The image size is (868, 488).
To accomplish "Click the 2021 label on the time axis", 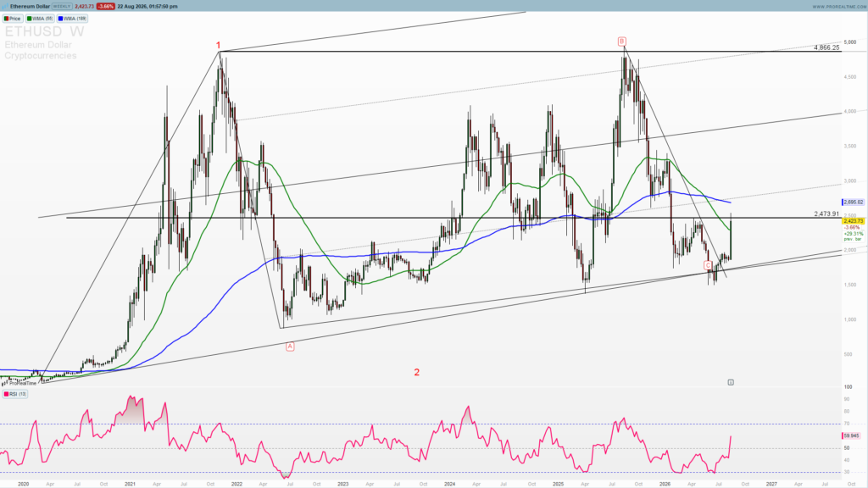I will (x=130, y=484).
